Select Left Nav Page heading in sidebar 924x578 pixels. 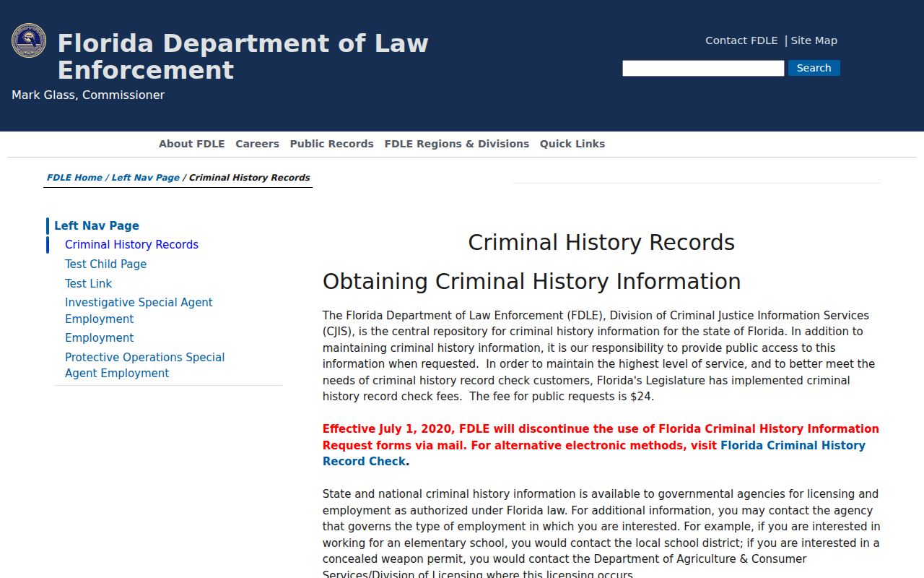[x=97, y=225]
